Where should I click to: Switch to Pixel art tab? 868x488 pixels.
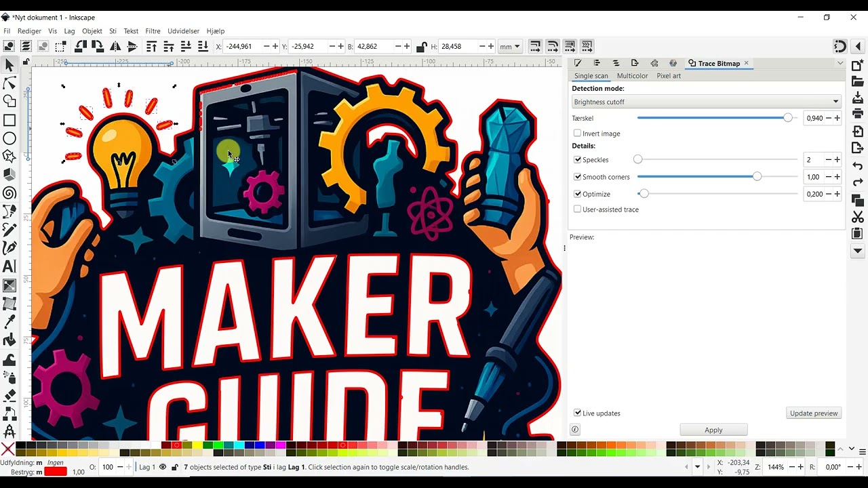(669, 76)
